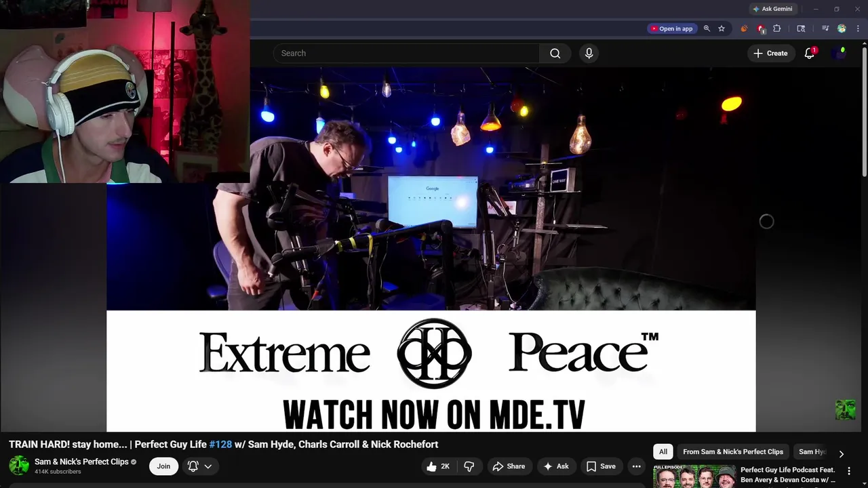The height and width of the screenshot is (488, 868).
Task: Click the Create button
Action: click(x=770, y=53)
